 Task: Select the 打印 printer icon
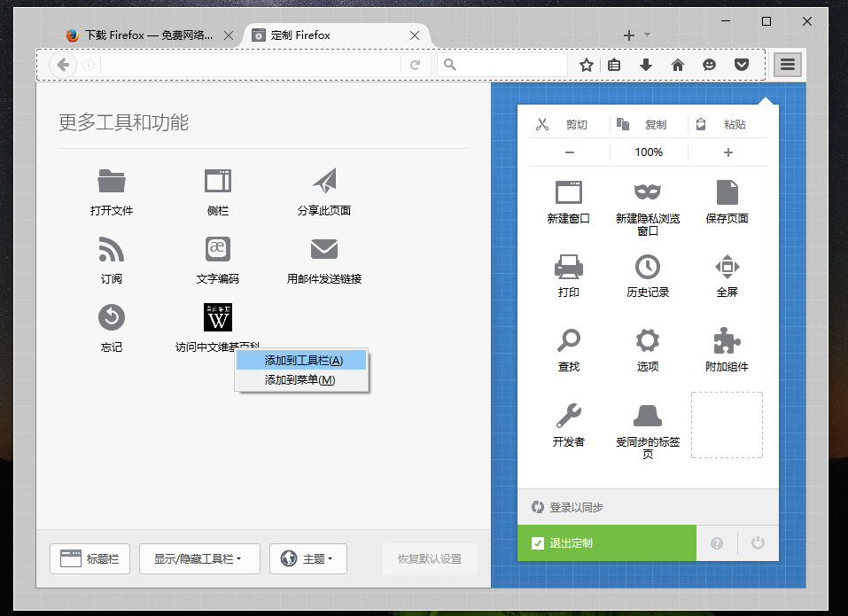tap(568, 266)
